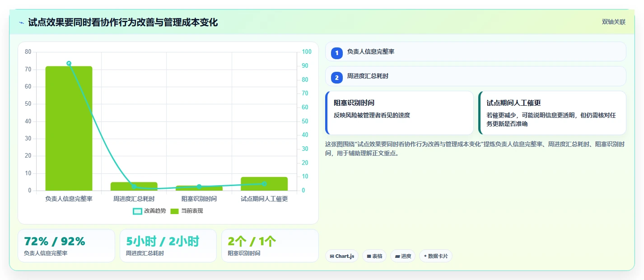Image resolution: width=644 pixels, height=280 pixels.
Task: Click the 进度 tag chip
Action: tap(403, 256)
